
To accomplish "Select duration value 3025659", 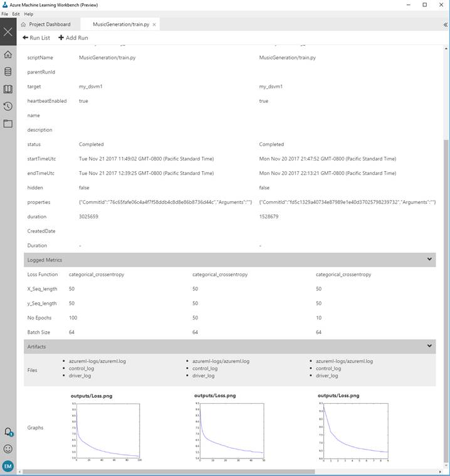I will point(88,216).
